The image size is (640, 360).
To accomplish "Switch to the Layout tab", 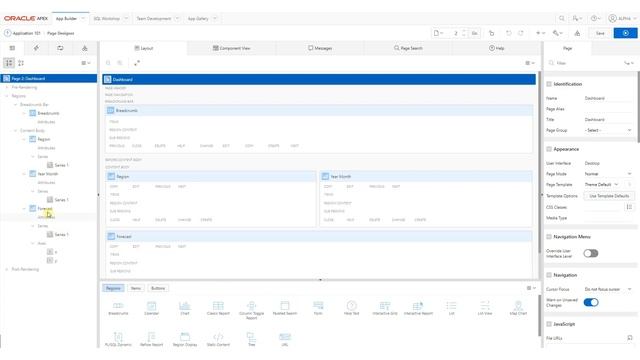I will click(x=144, y=48).
